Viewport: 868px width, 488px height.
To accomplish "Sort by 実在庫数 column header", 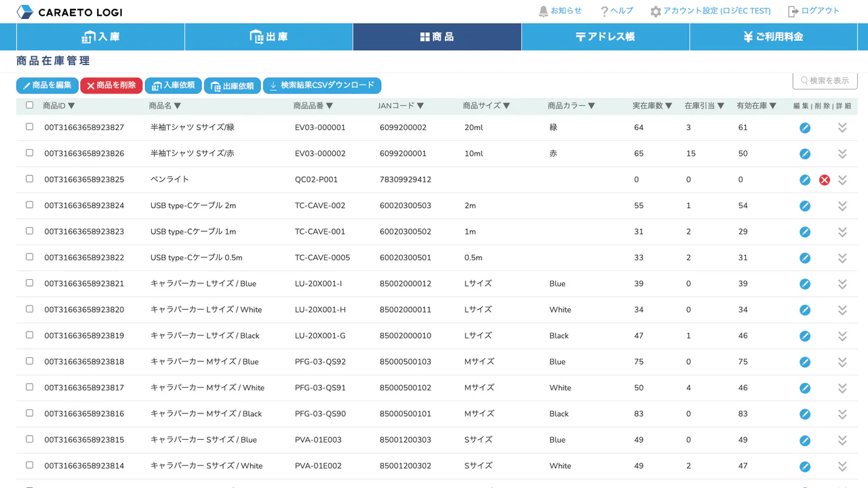I will coord(652,106).
